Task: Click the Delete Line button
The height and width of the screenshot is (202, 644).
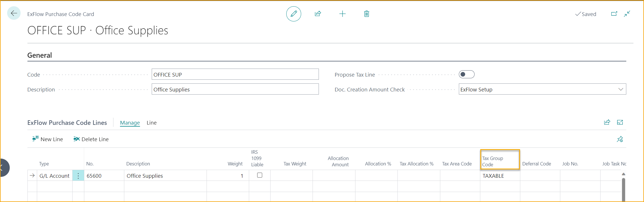Action: click(x=91, y=139)
